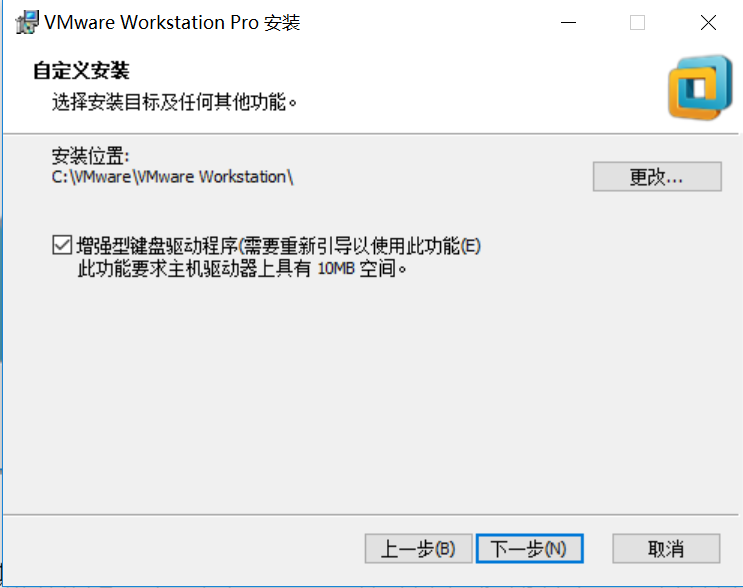The height and width of the screenshot is (588, 743).
Task: Cancel installation with 取消 button
Action: pyautogui.click(x=666, y=549)
